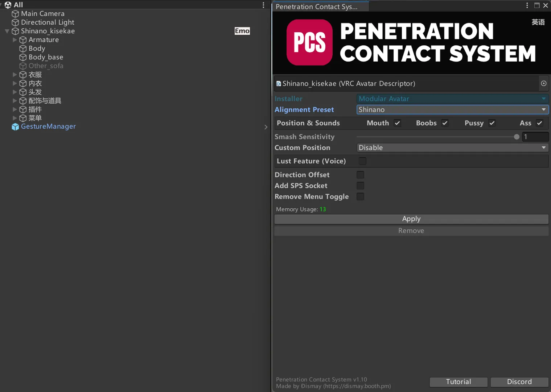Toggle the Boobs checkbox

pyautogui.click(x=445, y=123)
